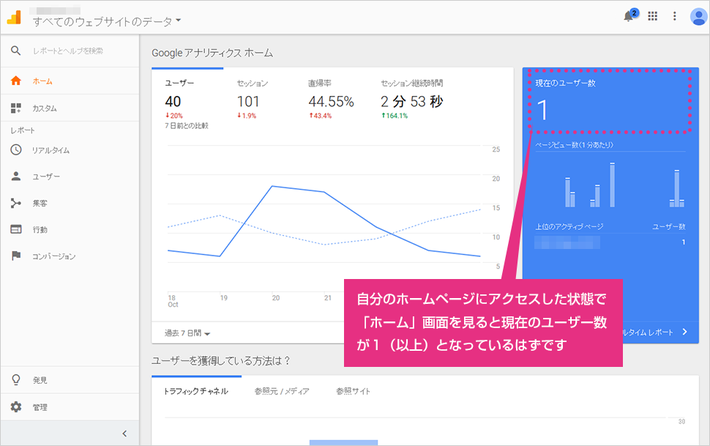710x446 pixels.
Task: Click the 管理 gear icon
Action: pos(16,407)
